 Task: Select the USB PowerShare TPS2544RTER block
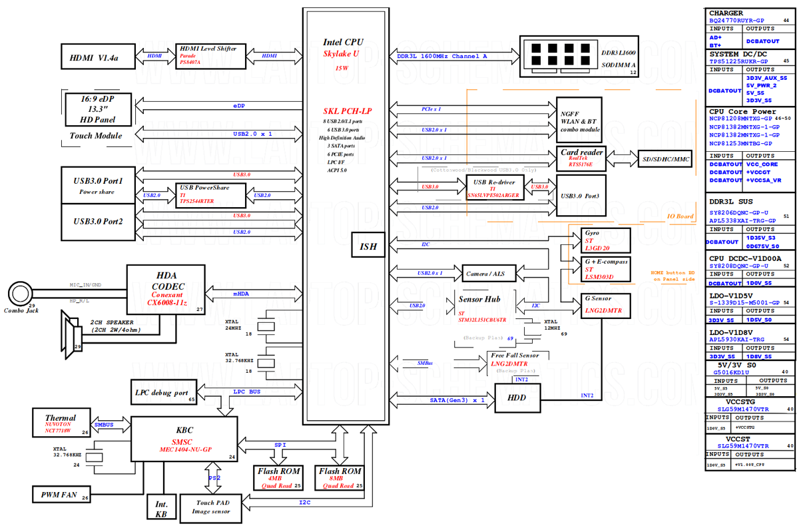pyautogui.click(x=212, y=196)
